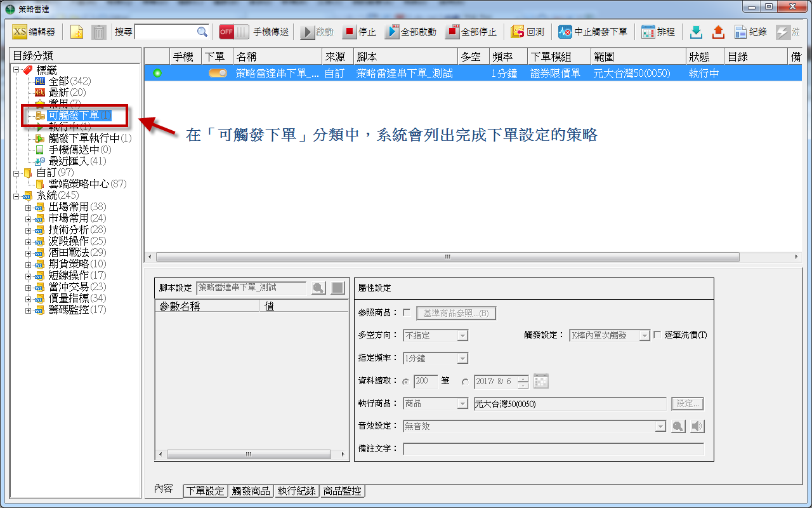The height and width of the screenshot is (508, 812).
Task: Expand the 技術分析 tree folder
Action: [x=28, y=230]
